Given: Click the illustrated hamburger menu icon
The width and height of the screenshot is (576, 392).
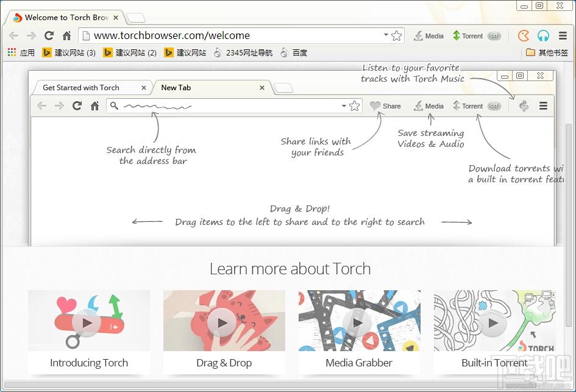Looking at the screenshot, I should pos(543,106).
